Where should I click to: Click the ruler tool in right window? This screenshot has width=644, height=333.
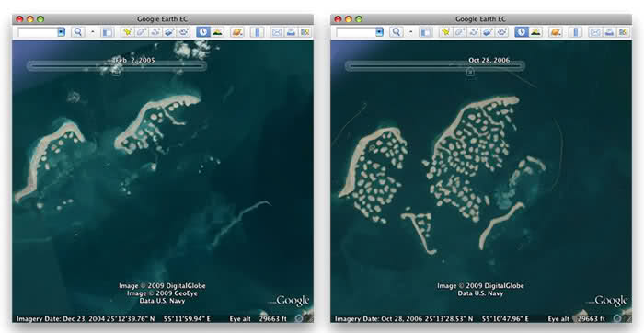coord(575,32)
